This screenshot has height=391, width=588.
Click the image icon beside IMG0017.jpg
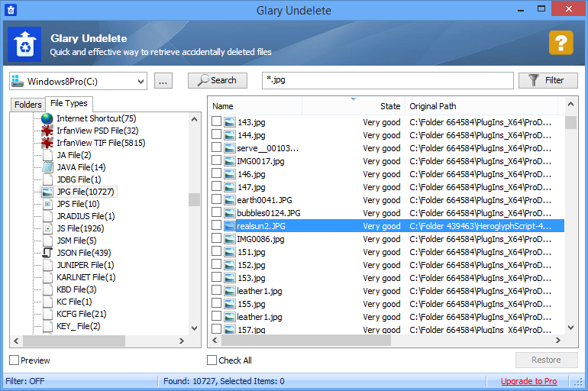click(x=230, y=161)
